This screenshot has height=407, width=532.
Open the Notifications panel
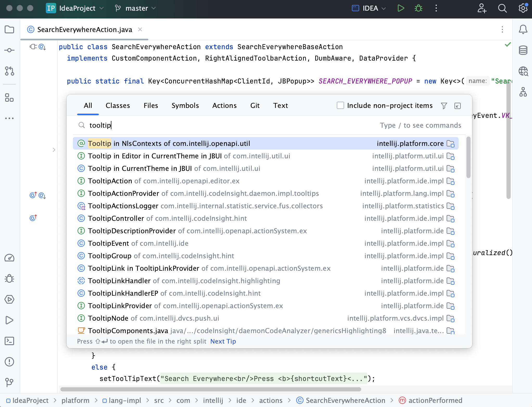click(523, 29)
